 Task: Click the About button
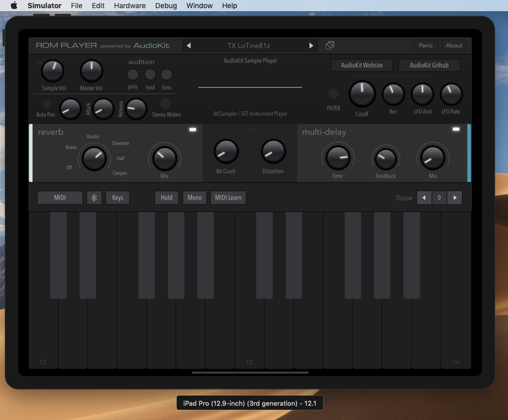click(x=454, y=45)
